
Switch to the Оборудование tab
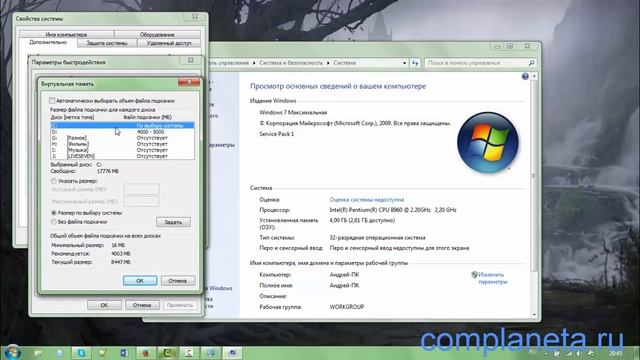tap(157, 35)
